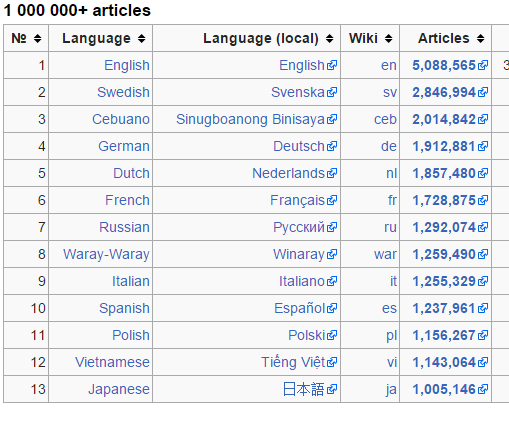Open the Nederlands local language link
Screen dimensions: 509x423
(x=288, y=173)
